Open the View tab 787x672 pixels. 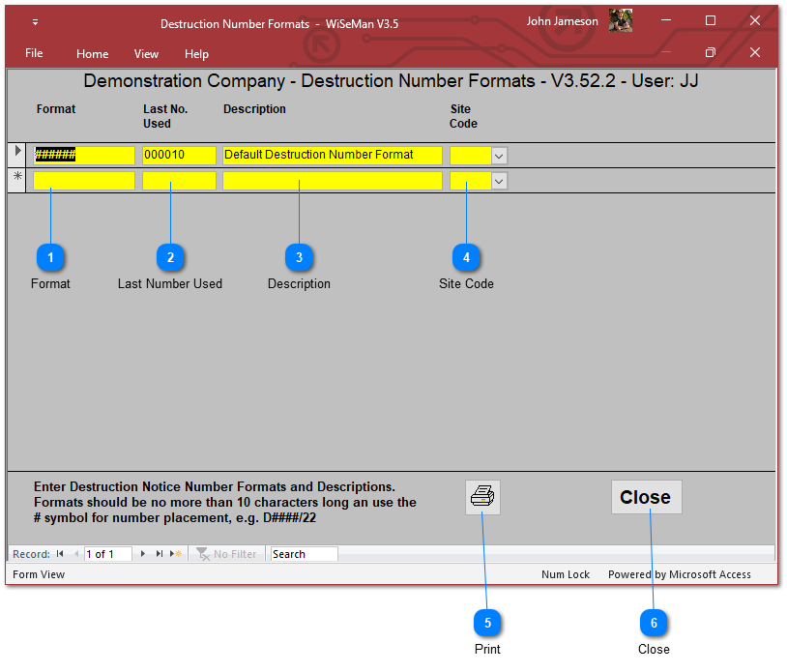[146, 54]
